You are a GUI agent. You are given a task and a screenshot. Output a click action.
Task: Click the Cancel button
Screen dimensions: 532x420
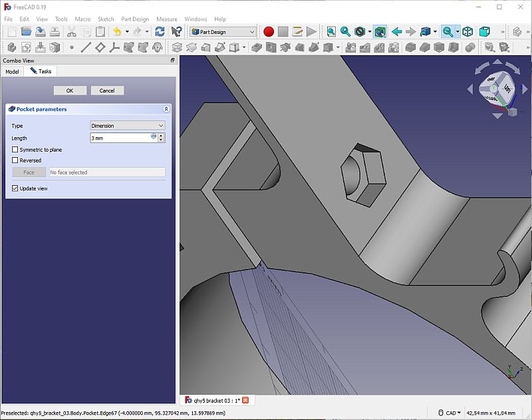[x=107, y=91]
